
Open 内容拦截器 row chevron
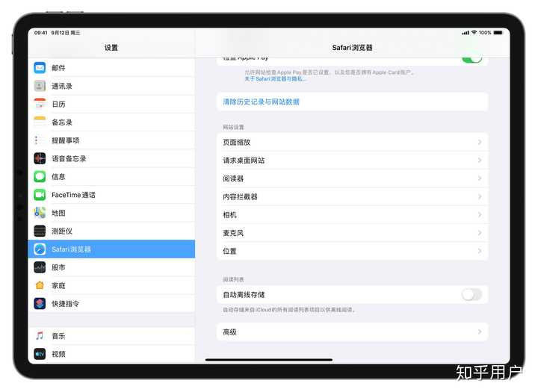click(x=480, y=196)
